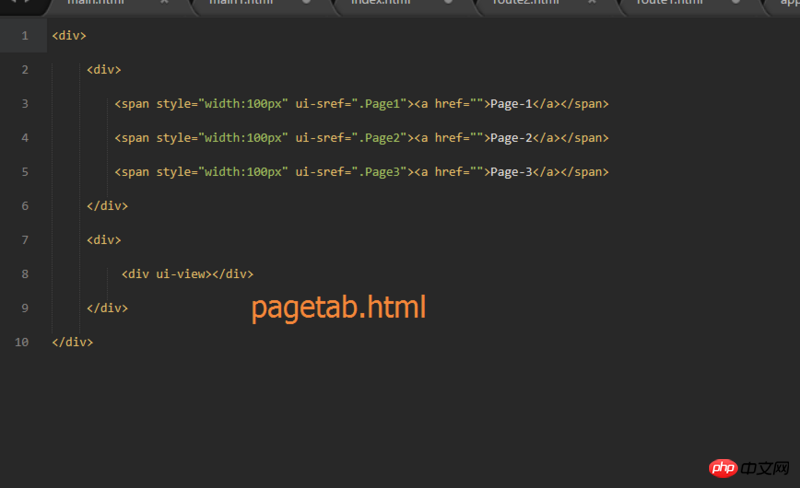Click the <a href=""> tag on line 3

[x=452, y=104]
